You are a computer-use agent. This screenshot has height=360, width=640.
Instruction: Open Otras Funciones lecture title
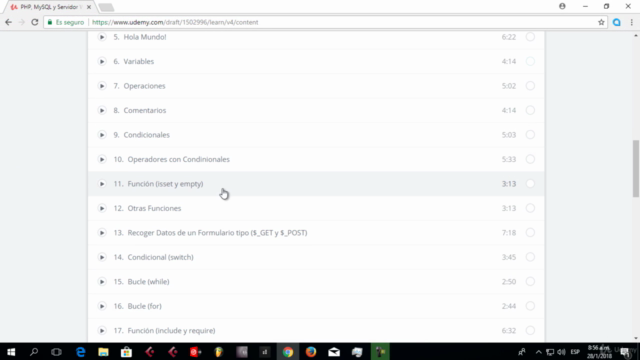coord(154,209)
